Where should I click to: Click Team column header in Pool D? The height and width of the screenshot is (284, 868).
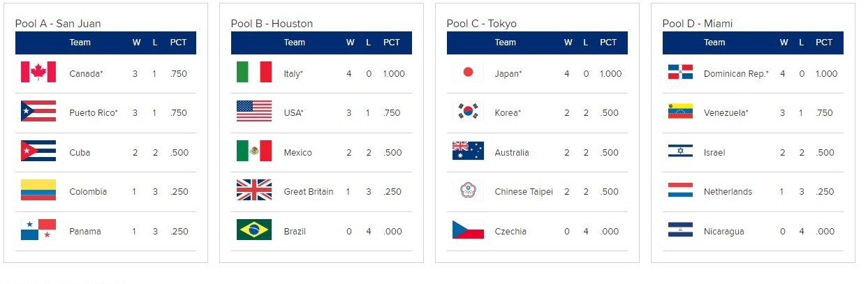click(714, 43)
